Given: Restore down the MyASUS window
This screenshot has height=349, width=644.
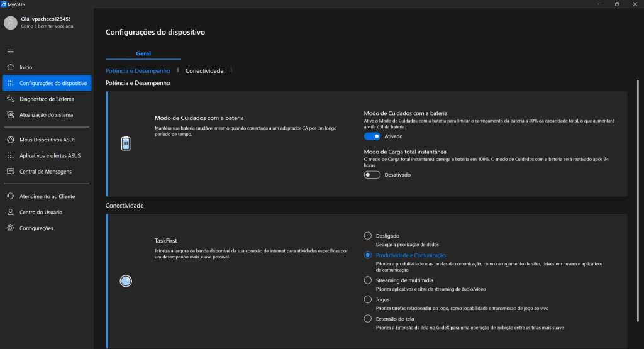Looking at the screenshot, I should 617,4.
